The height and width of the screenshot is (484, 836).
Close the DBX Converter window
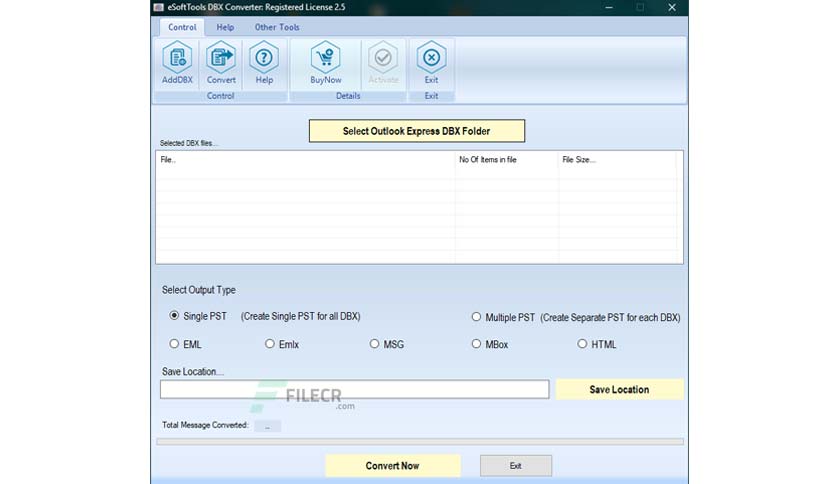click(672, 7)
